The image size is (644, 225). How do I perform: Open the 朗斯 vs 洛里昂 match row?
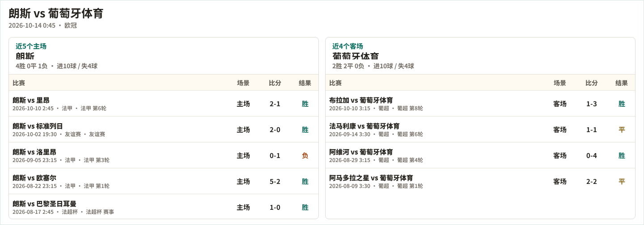pyautogui.click(x=164, y=155)
